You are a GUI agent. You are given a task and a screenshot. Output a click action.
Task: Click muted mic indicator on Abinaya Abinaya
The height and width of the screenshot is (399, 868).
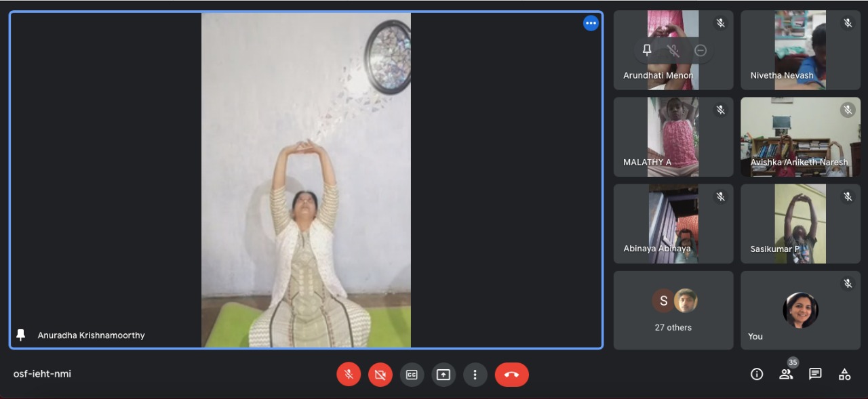(x=720, y=196)
